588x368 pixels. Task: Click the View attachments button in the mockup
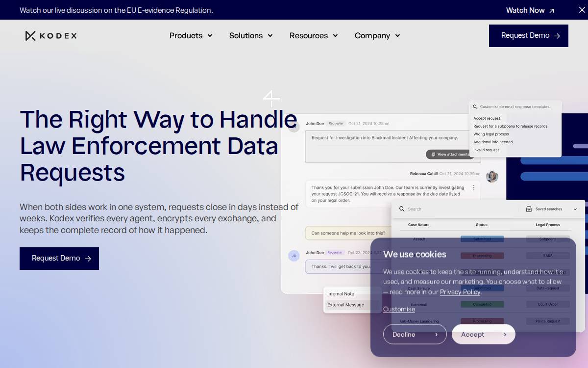(450, 155)
